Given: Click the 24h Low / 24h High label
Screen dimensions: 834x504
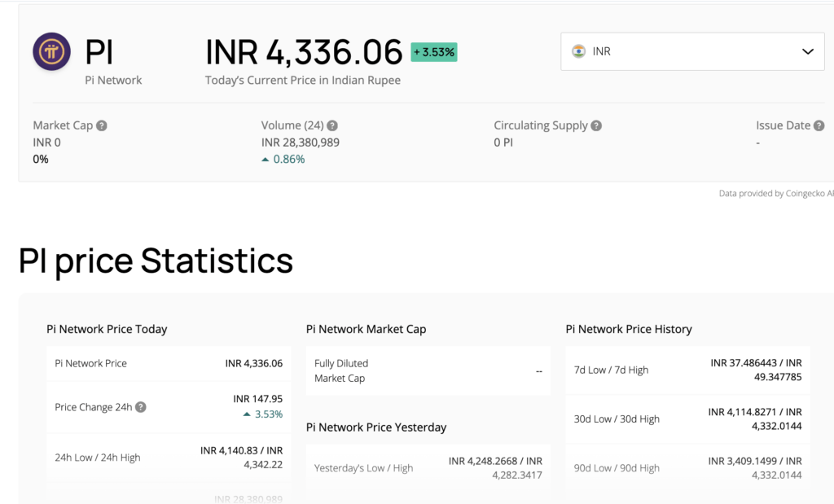Looking at the screenshot, I should click(98, 458).
